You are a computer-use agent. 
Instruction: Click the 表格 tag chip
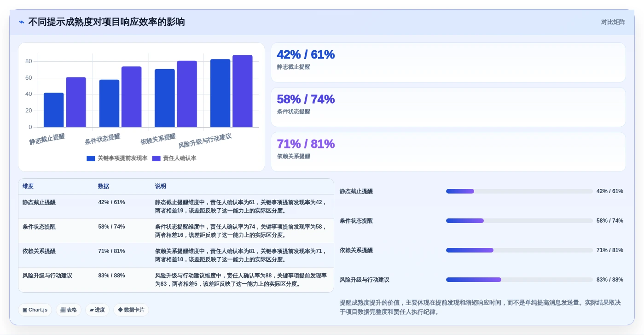[69, 310]
